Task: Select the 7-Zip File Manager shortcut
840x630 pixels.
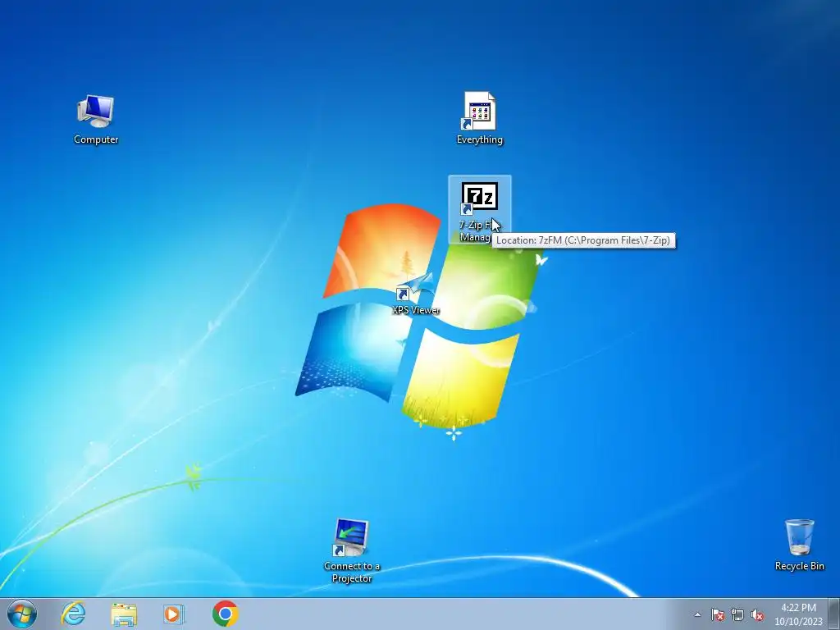Action: 479,209
